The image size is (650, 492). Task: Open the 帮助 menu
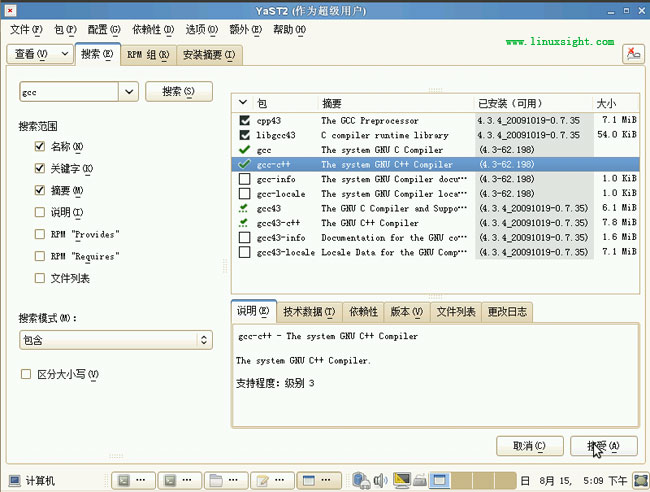(x=289, y=30)
